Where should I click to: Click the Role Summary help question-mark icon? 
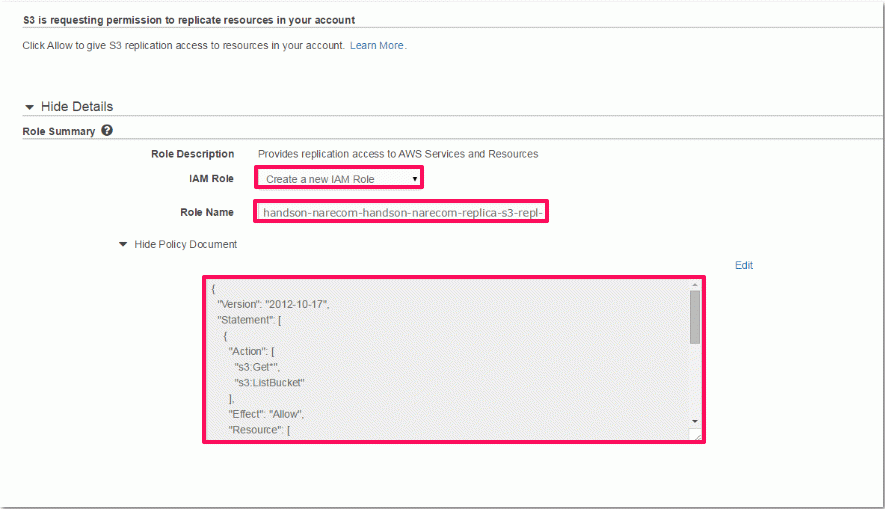107,130
